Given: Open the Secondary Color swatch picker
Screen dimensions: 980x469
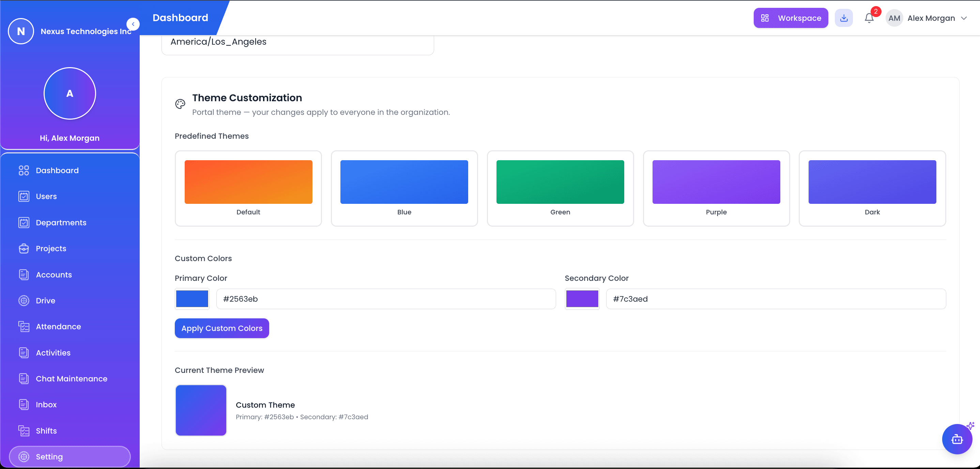Looking at the screenshot, I should coord(582,299).
